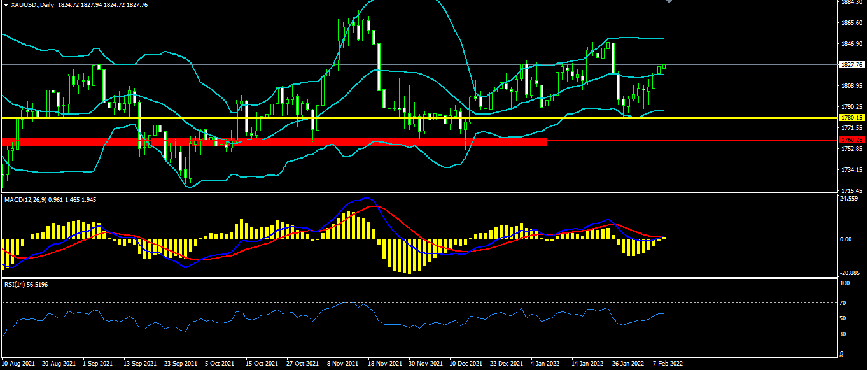Viewport: 868px width, 370px height.
Task: Click the 1884.30 price scale value
Action: click(x=851, y=3)
